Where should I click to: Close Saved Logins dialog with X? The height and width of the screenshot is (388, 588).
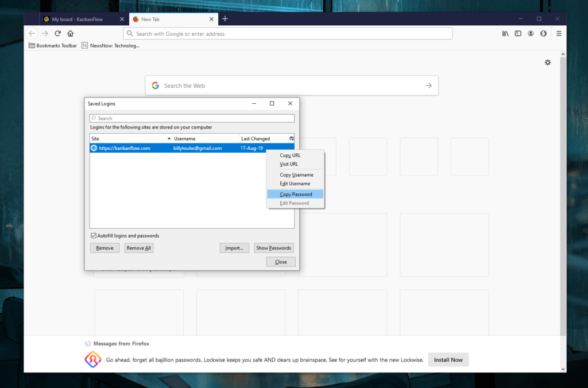pyautogui.click(x=290, y=103)
